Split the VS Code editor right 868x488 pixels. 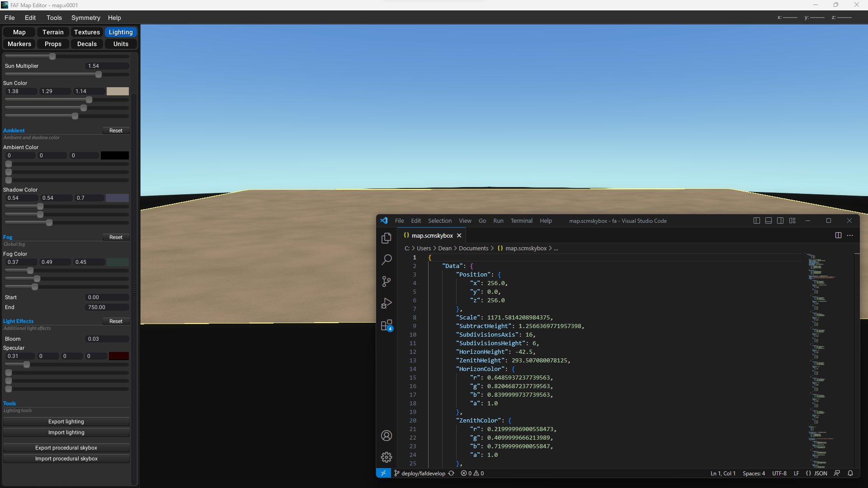click(838, 235)
